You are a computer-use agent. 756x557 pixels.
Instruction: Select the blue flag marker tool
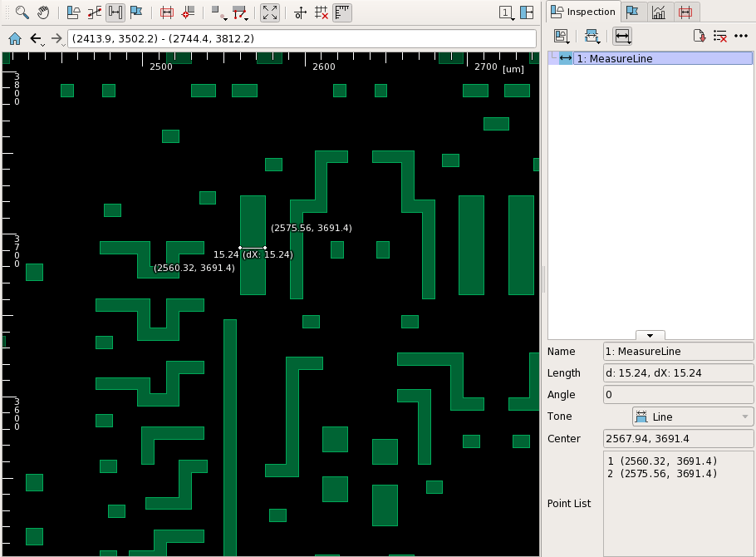pyautogui.click(x=136, y=12)
